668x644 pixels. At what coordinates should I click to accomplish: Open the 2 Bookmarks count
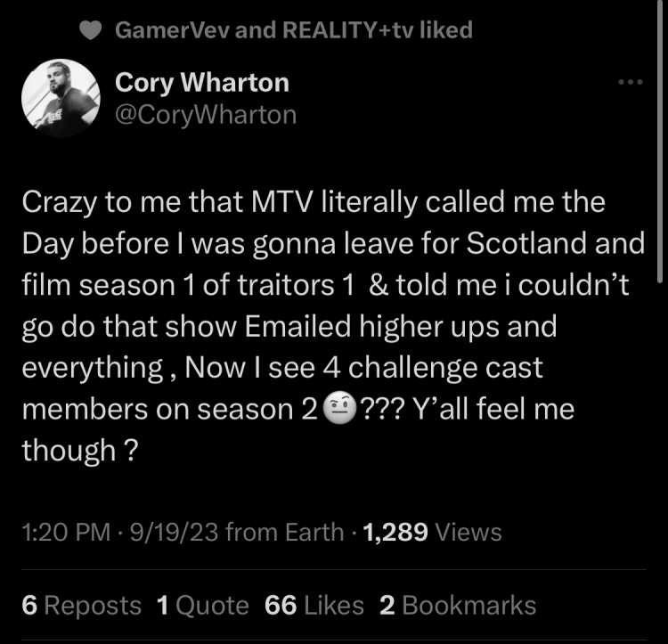458,605
